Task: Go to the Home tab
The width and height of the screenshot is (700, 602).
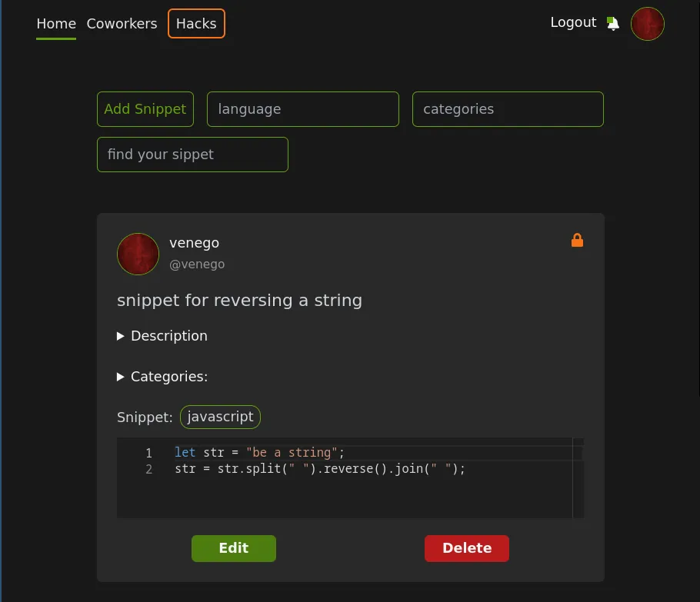Action: click(x=56, y=24)
